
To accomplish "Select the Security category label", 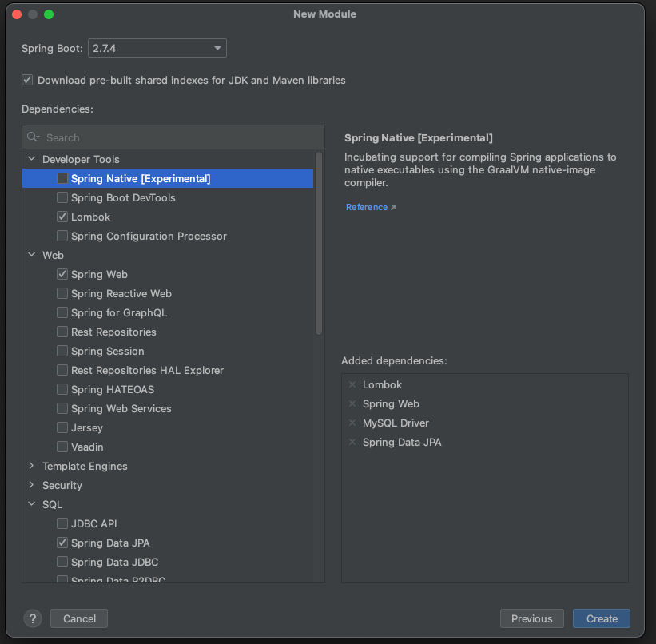I will (62, 486).
